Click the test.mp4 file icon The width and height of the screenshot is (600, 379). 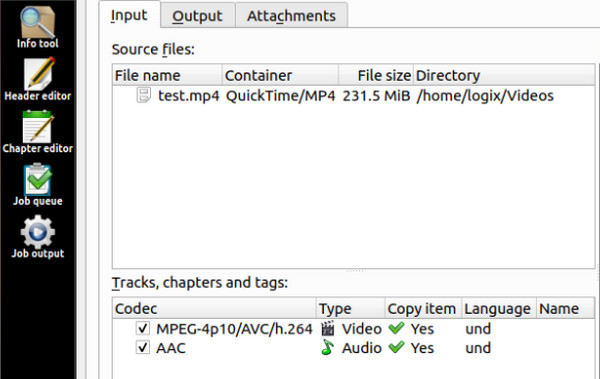click(x=143, y=95)
